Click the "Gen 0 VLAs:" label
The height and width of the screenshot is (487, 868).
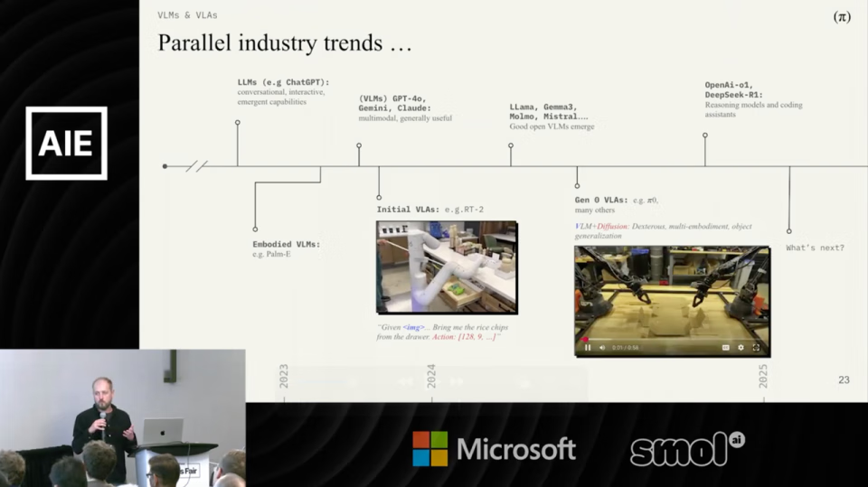(x=601, y=200)
